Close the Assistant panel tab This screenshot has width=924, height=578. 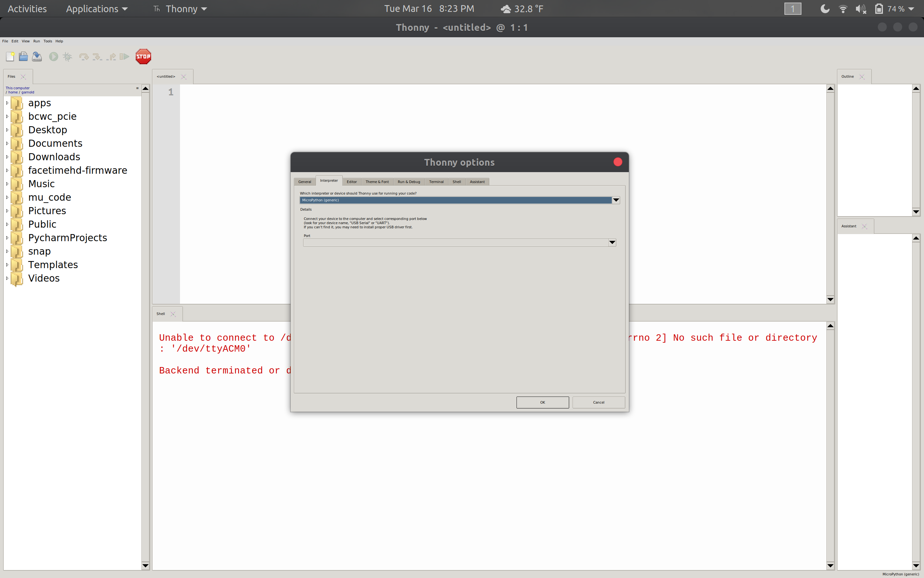[x=864, y=226]
